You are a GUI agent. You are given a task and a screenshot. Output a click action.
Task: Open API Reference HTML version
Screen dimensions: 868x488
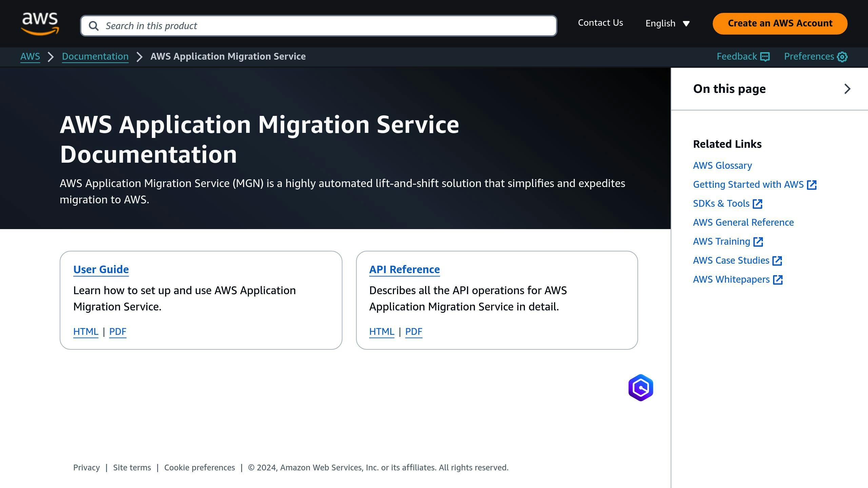382,331
